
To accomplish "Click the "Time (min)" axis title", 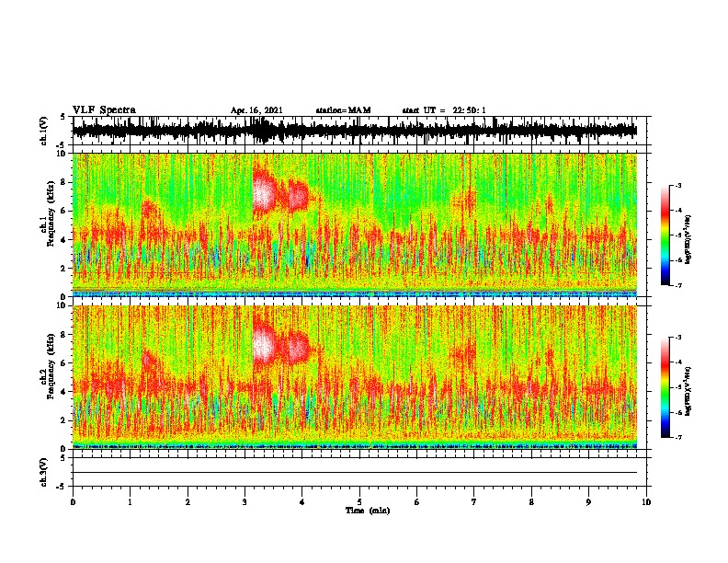I will [x=368, y=511].
